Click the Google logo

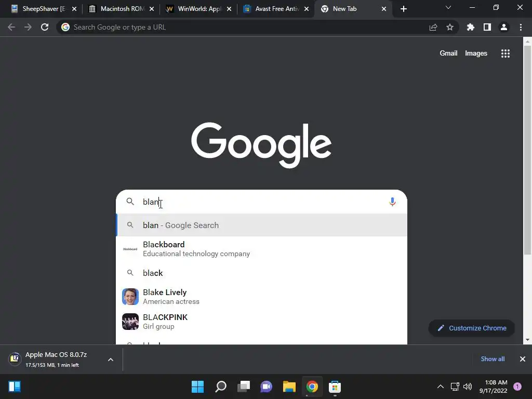pyautogui.click(x=261, y=145)
